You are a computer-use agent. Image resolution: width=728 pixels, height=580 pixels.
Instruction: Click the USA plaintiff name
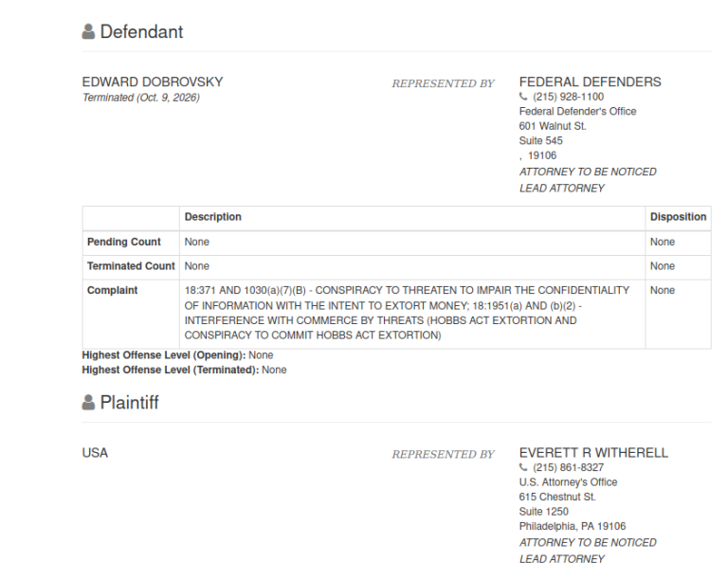[x=95, y=453]
